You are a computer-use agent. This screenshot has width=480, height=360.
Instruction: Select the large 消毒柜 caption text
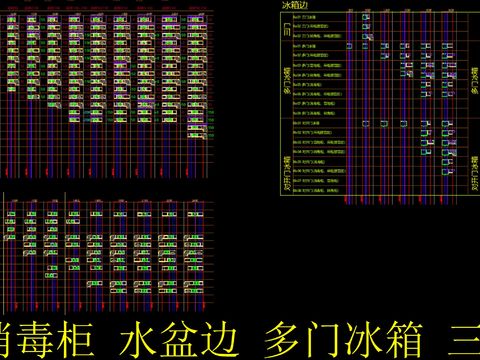coord(46,340)
